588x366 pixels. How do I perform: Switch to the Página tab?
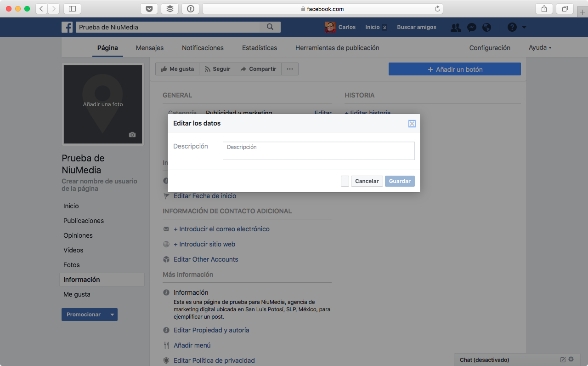click(107, 48)
